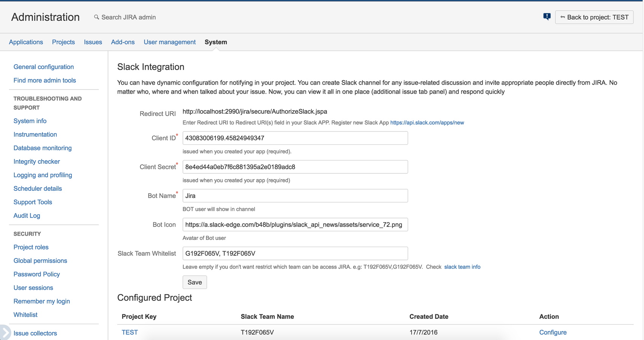Open the Integrity checker

click(37, 162)
